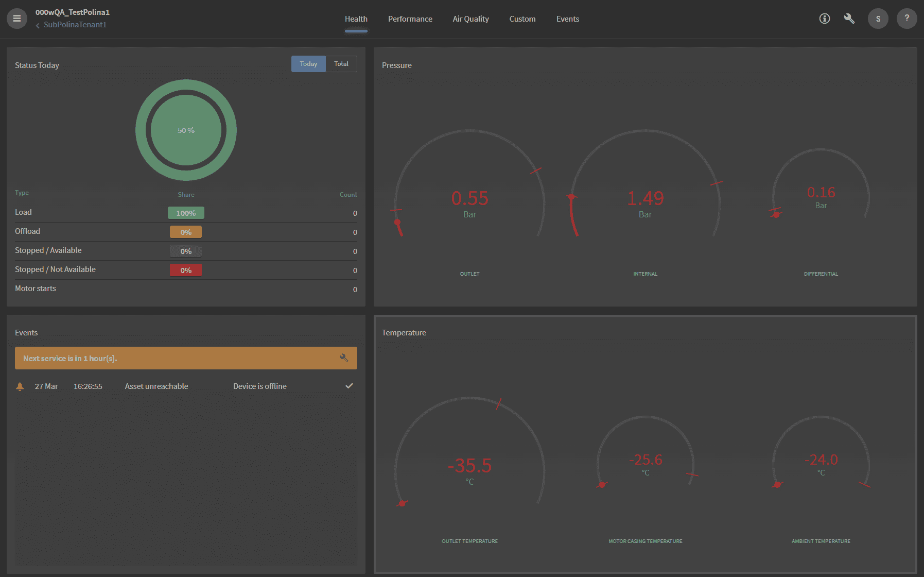Click the checkmark on Device is offline event
The image size is (924, 577).
point(349,386)
